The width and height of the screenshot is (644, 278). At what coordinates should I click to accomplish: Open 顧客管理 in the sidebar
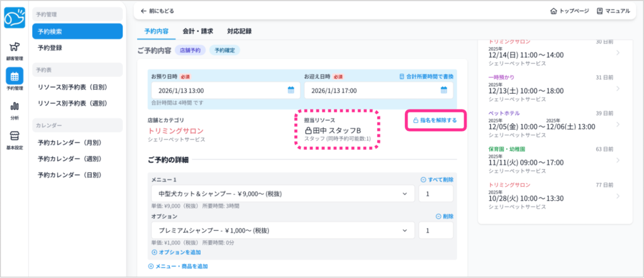point(14,50)
